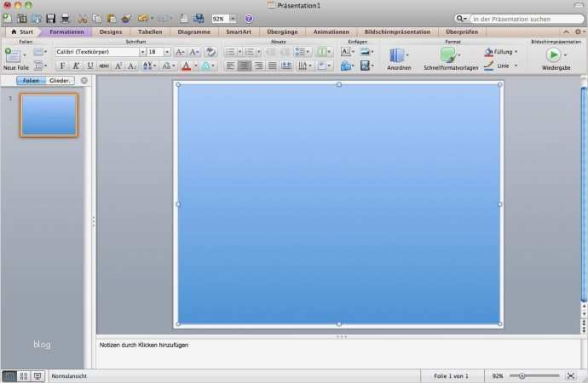588x383 pixels.
Task: Justify text alignment button
Action: pos(272,66)
